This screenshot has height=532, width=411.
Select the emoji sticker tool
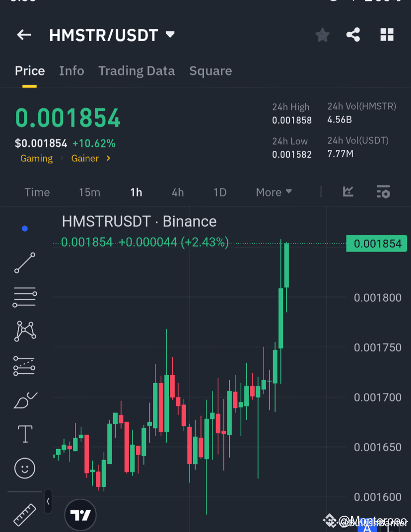[x=24, y=468]
